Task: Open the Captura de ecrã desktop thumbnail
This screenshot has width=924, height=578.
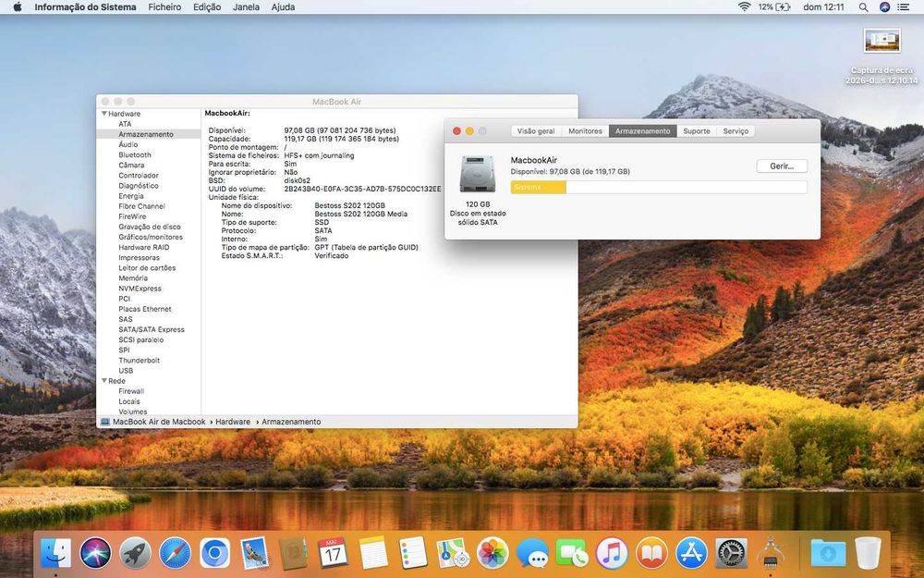Action: tap(881, 42)
